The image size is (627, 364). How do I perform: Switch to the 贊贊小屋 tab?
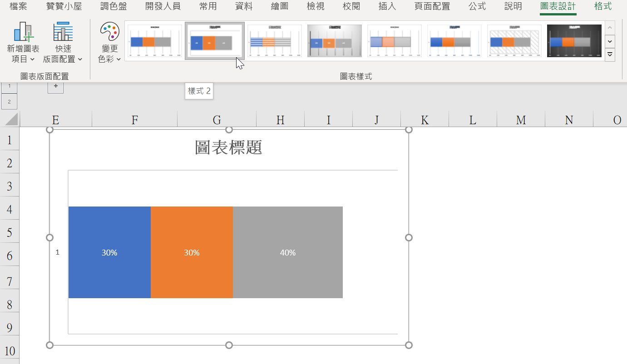[x=64, y=6]
